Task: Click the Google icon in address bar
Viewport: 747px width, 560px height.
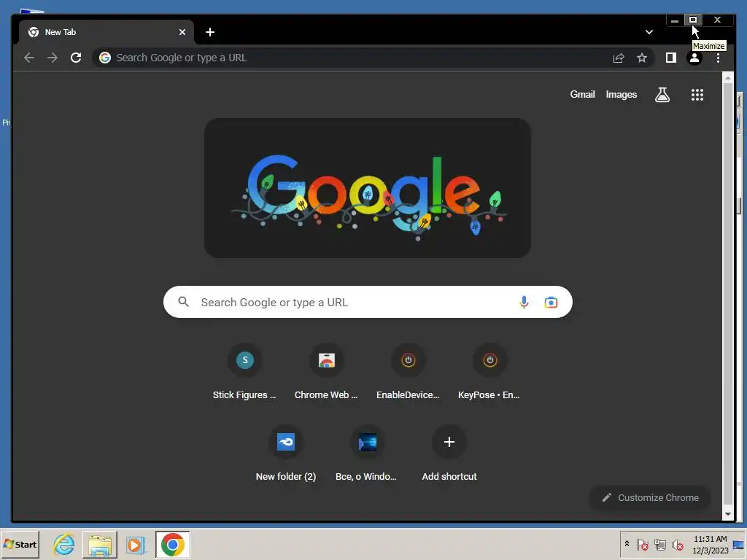Action: click(105, 58)
